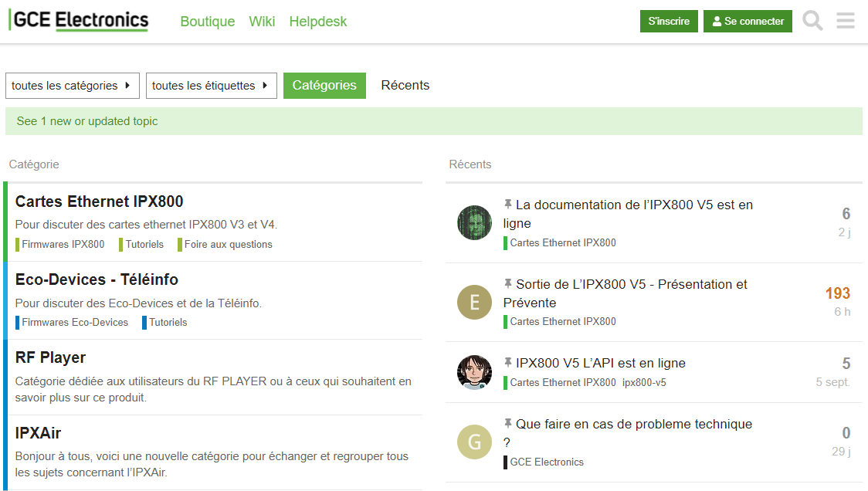The height and width of the screenshot is (491, 868).
Task: Open the Wiki menu link
Action: (262, 22)
